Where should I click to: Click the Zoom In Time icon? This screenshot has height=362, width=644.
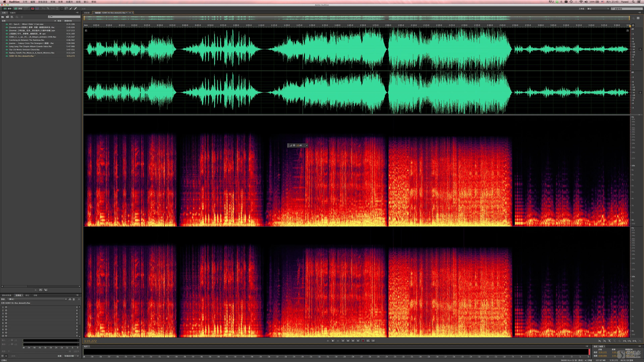coord(609,341)
